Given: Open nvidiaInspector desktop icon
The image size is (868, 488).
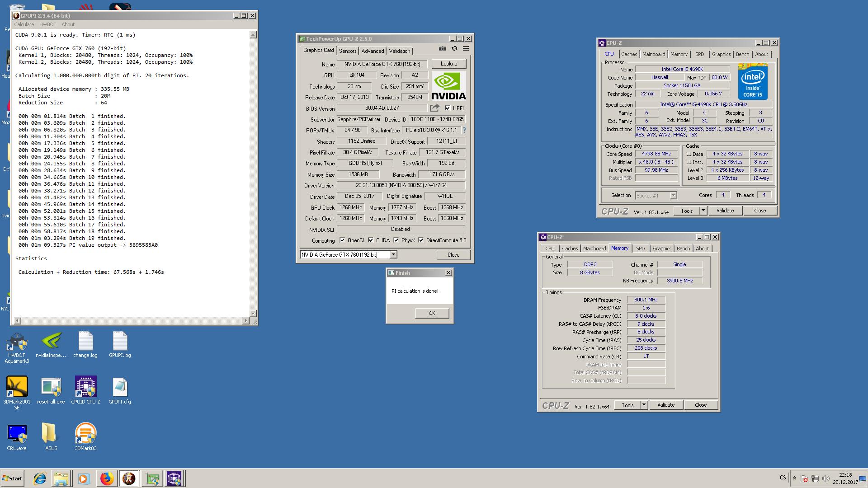Looking at the screenshot, I should tap(51, 345).
